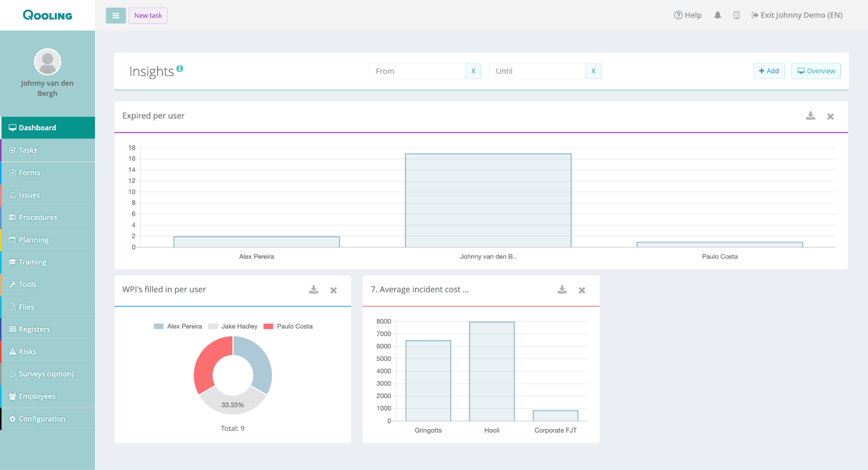Viewport: 868px width, 470px height.
Task: Open the Risks section
Action: tap(48, 352)
